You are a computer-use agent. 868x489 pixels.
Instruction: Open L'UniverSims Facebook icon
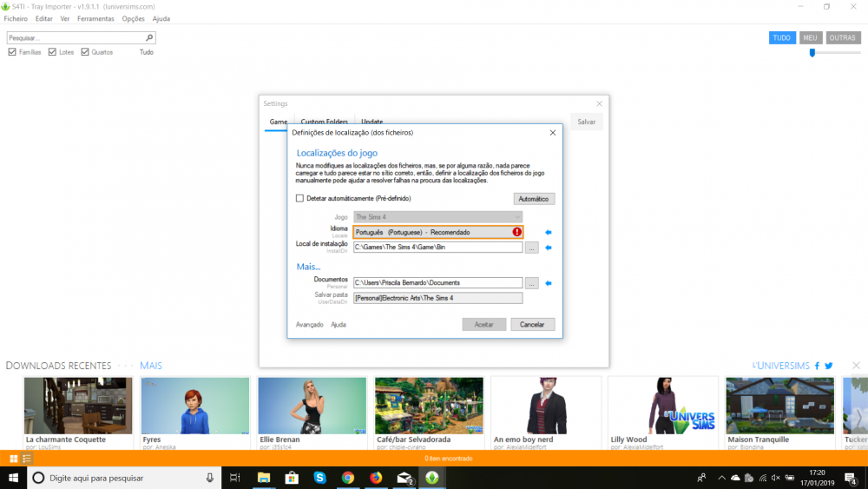[817, 366]
